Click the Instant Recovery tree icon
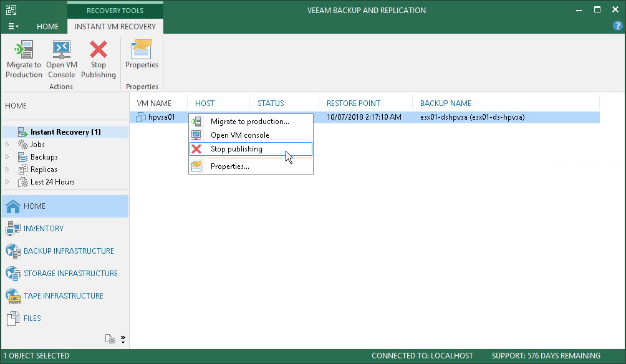The image size is (626, 364). click(22, 132)
